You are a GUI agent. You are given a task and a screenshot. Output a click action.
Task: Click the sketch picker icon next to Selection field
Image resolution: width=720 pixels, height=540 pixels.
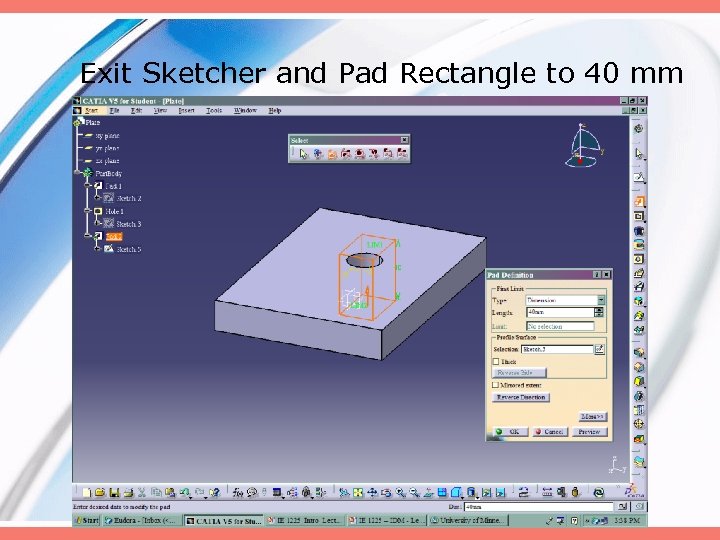coord(599,349)
